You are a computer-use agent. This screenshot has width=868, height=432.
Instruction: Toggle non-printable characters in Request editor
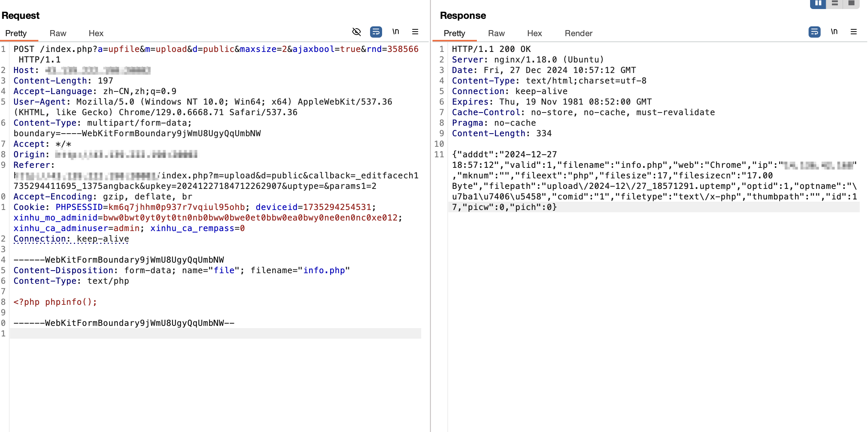(x=396, y=32)
